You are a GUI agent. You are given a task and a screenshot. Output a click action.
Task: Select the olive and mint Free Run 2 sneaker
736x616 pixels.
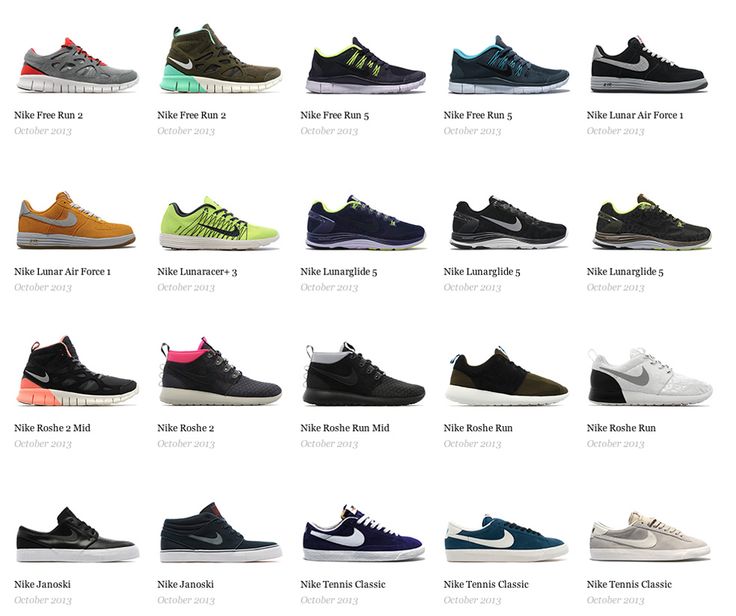(x=223, y=59)
